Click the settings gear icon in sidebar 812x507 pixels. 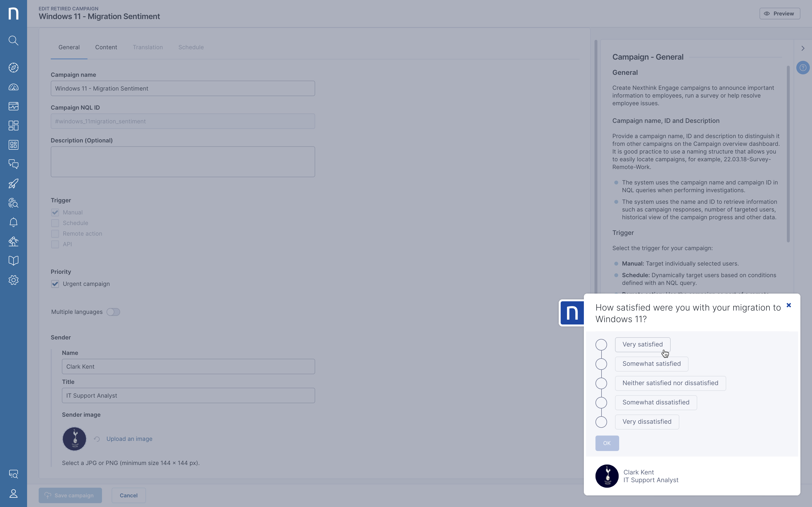(x=14, y=280)
